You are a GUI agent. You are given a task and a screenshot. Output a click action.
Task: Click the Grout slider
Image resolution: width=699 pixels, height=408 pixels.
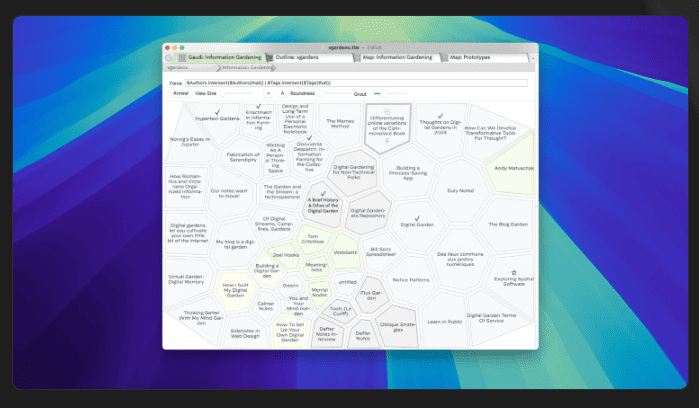point(390,94)
